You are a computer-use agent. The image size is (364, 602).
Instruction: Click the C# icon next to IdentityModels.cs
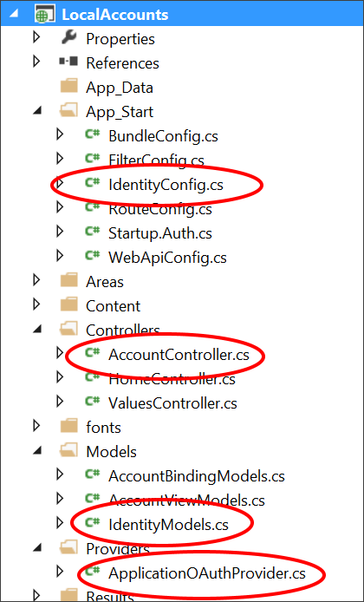pyautogui.click(x=93, y=522)
